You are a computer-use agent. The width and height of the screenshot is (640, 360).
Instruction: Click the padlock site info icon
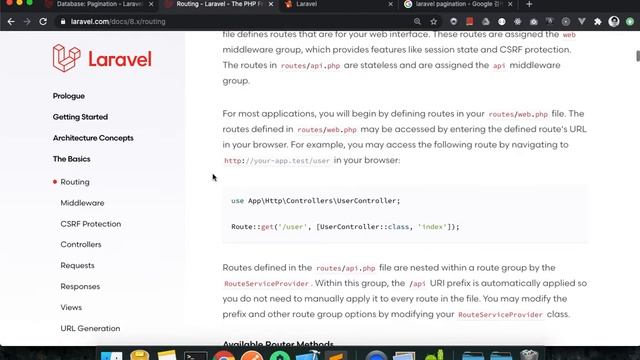(x=63, y=22)
